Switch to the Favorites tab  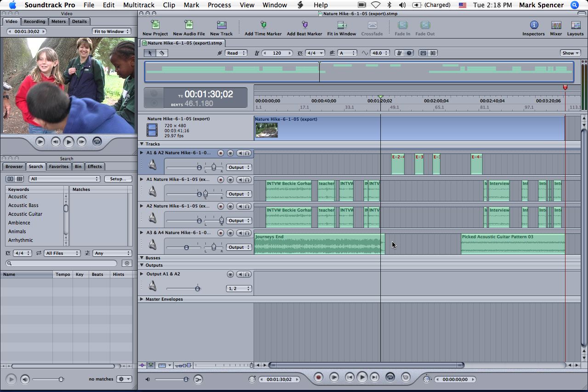[x=59, y=167]
